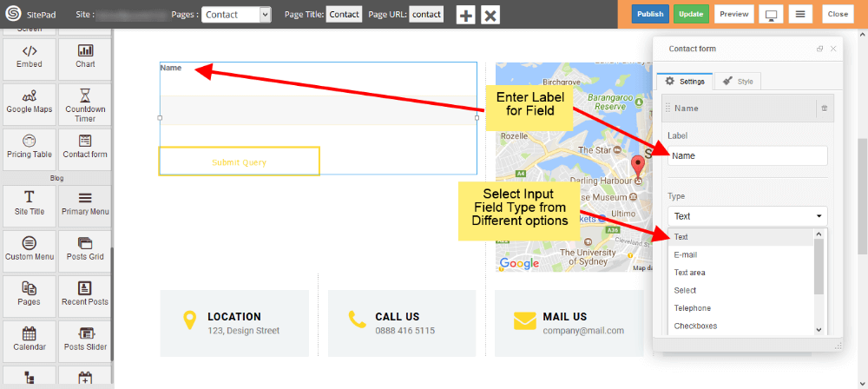Click the plus icon to add page
This screenshot has height=389, width=868.
[466, 15]
